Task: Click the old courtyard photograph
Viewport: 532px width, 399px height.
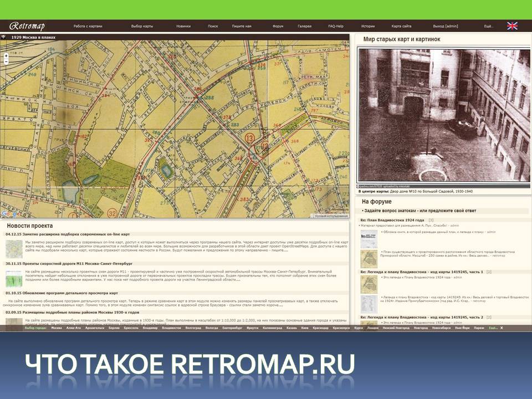Action: (x=443, y=115)
